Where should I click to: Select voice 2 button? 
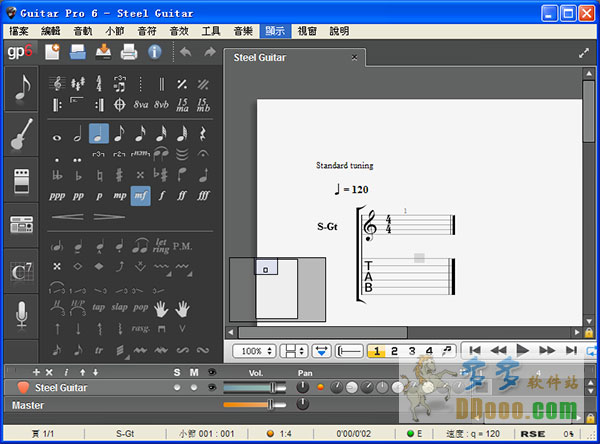pyautogui.click(x=394, y=351)
